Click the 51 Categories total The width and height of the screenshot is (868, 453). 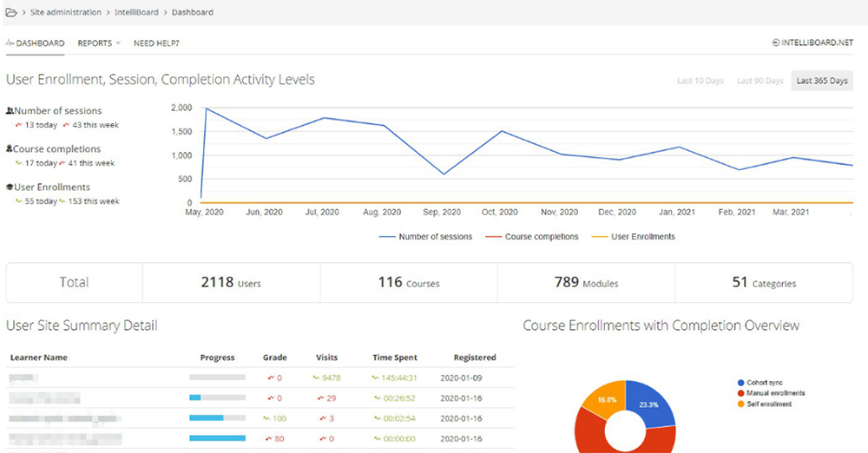(764, 282)
